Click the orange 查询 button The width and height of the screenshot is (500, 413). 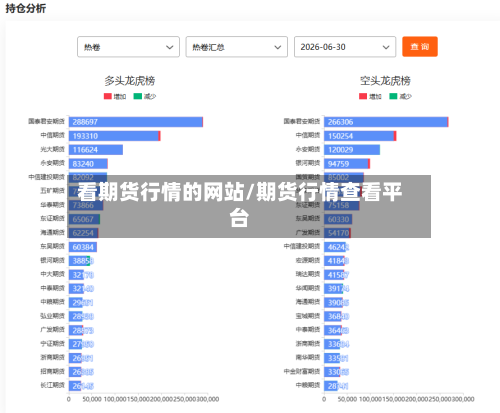(x=420, y=47)
